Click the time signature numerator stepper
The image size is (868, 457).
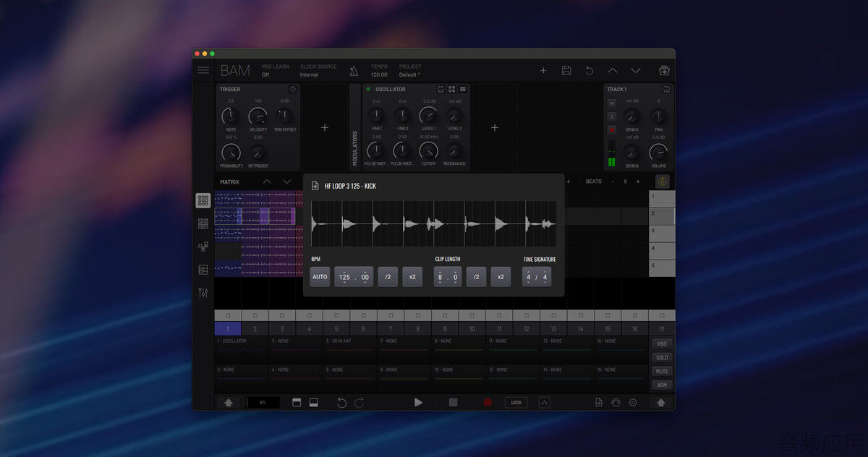coord(529,277)
